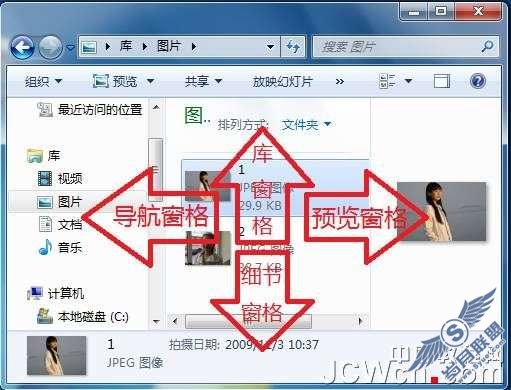Click the 本地磁盘 (C:) drive icon
This screenshot has height=390, width=511.
(45, 316)
